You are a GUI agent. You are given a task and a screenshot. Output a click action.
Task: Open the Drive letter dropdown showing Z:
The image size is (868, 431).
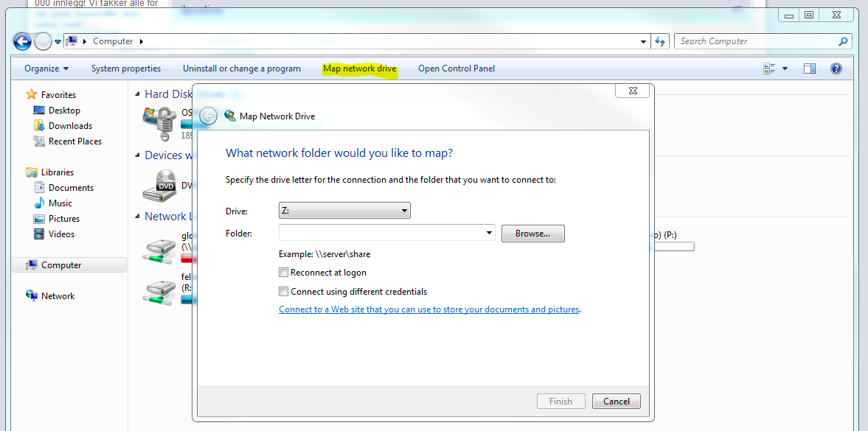tap(344, 210)
